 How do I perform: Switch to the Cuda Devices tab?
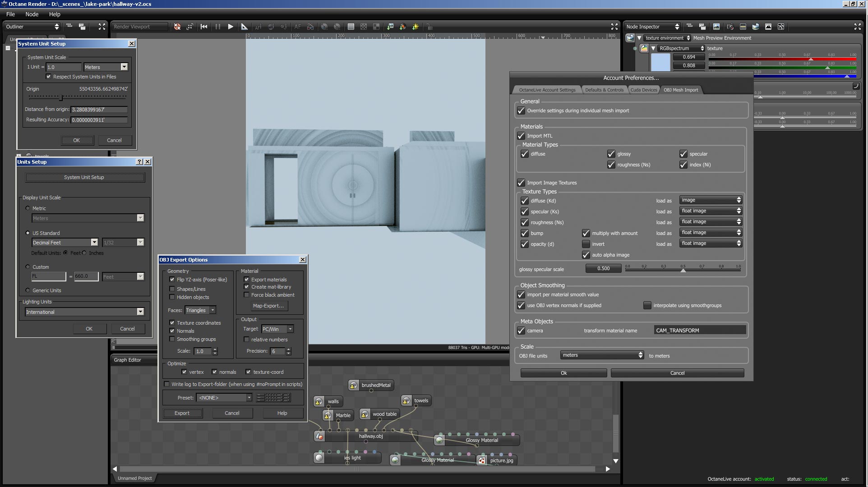pyautogui.click(x=643, y=90)
